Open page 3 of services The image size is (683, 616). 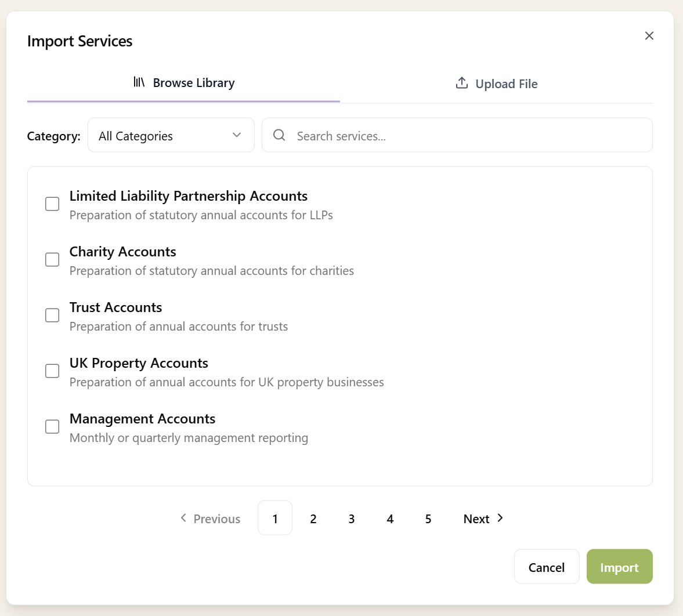(352, 518)
